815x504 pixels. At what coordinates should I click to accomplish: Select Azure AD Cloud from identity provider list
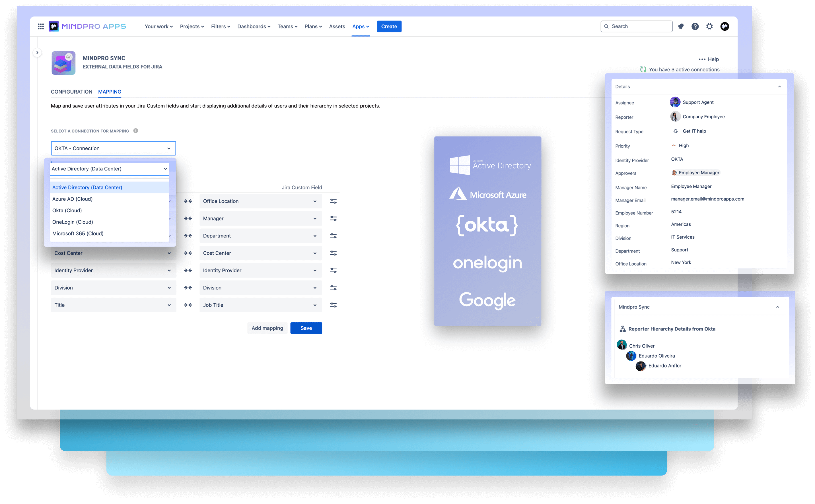(72, 199)
